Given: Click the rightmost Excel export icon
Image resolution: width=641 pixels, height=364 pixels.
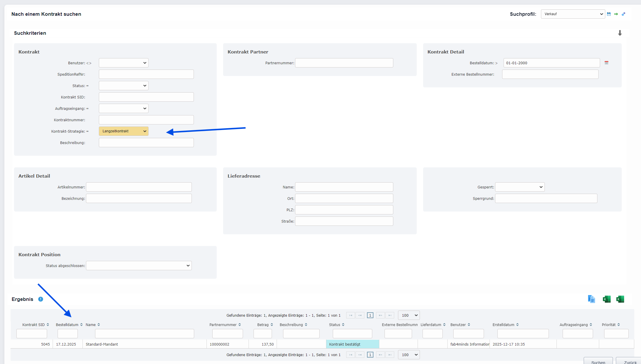Looking at the screenshot, I should 620,299.
